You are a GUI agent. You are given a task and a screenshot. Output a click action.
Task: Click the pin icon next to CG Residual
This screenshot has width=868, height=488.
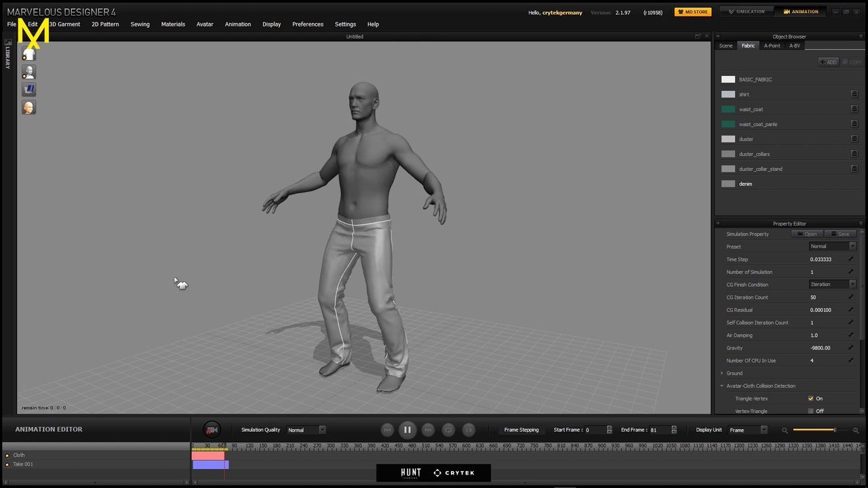point(851,310)
